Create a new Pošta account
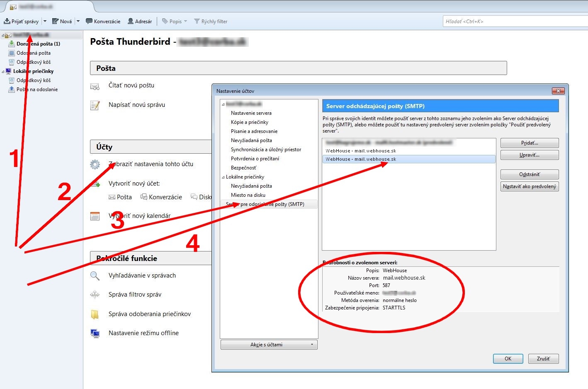The height and width of the screenshot is (389, 588). tap(120, 197)
